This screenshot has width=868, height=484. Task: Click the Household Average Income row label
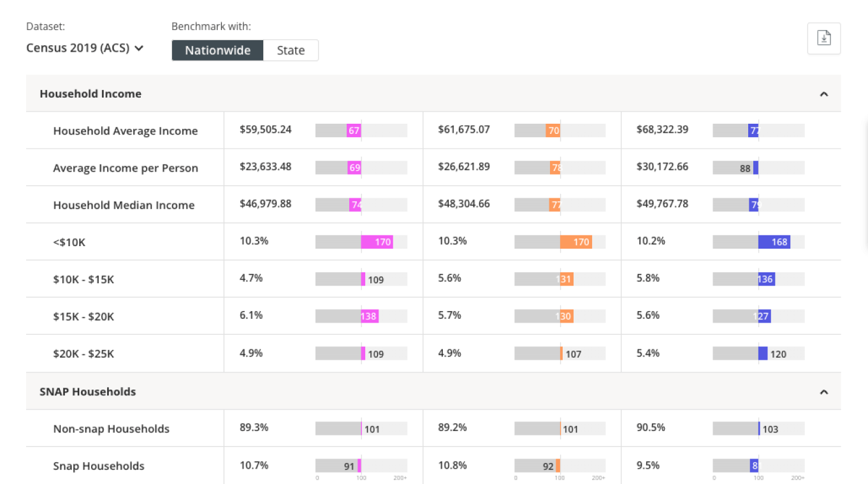(125, 131)
